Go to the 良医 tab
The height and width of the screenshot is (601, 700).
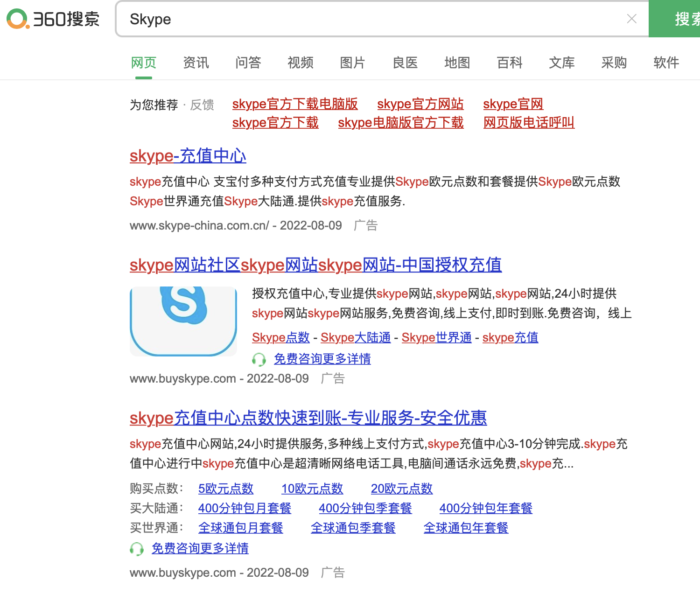coord(405,63)
